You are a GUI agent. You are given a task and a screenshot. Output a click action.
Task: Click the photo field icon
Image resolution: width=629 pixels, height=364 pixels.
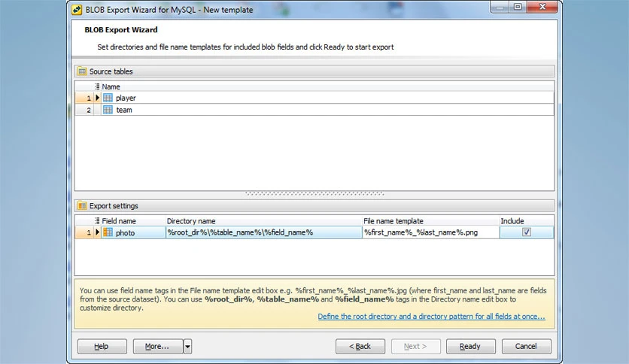tap(108, 232)
